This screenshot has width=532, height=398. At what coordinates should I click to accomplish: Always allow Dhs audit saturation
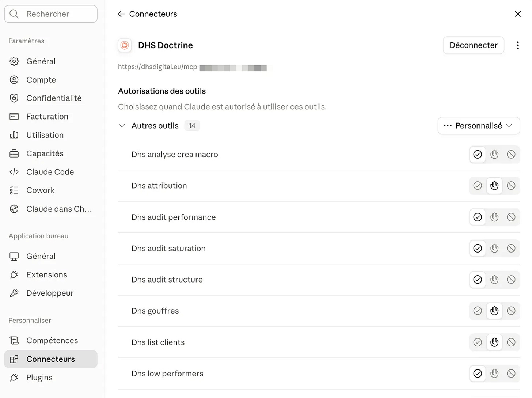click(478, 249)
